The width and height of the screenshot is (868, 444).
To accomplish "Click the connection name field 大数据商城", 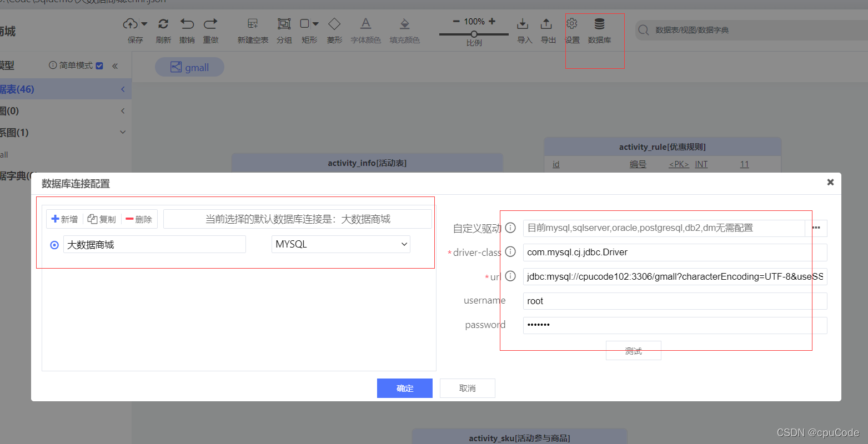I will 154,244.
